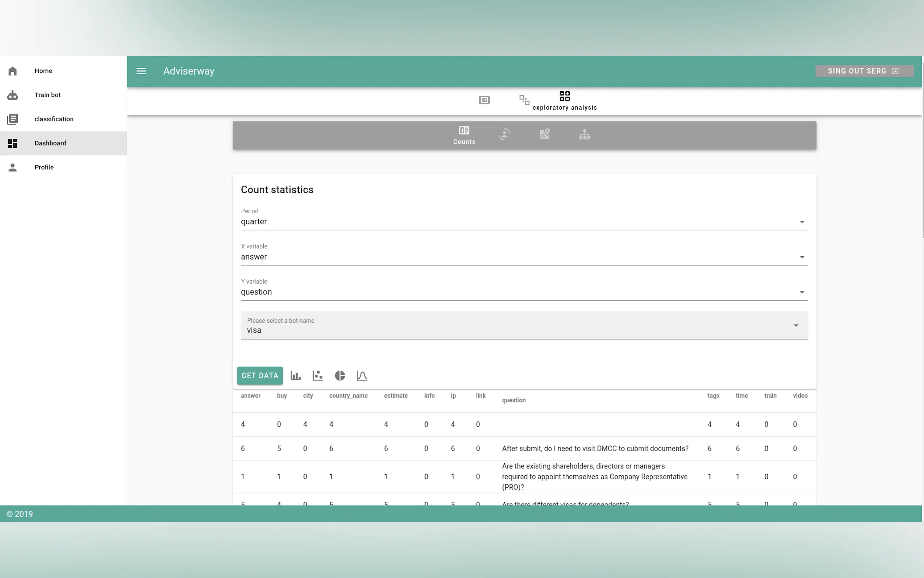Open the Google map location tab icon
Image resolution: width=924 pixels, height=578 pixels.
545,134
